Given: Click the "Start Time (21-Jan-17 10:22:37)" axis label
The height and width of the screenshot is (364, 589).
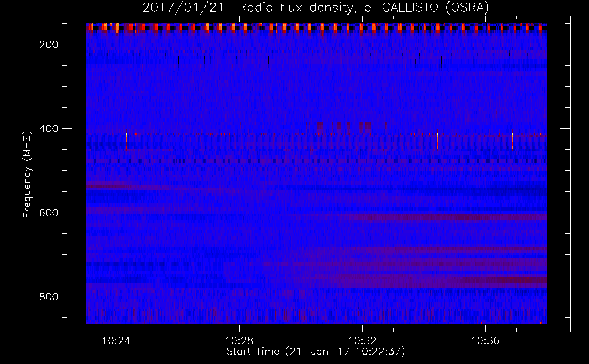Looking at the screenshot, I should 316,352.
